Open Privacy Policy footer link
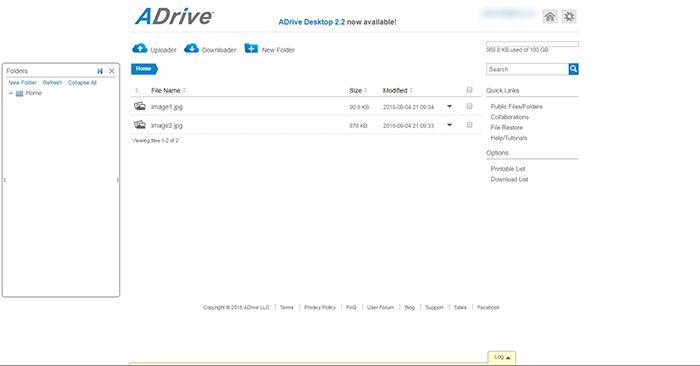Screen dimensions: 700x366 tap(320, 308)
